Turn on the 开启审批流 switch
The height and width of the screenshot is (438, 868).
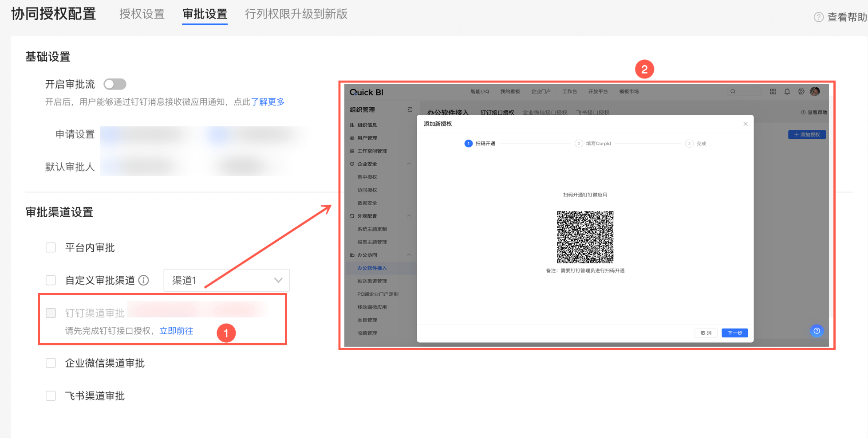(x=115, y=84)
